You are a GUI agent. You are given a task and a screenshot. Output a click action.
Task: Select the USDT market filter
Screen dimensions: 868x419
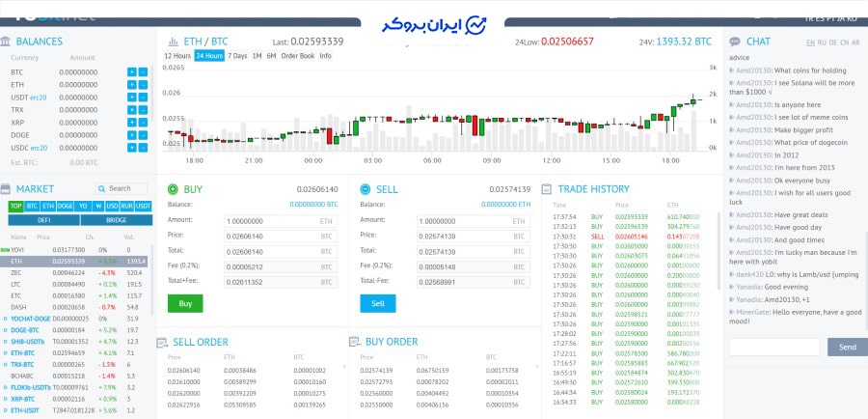(x=144, y=206)
